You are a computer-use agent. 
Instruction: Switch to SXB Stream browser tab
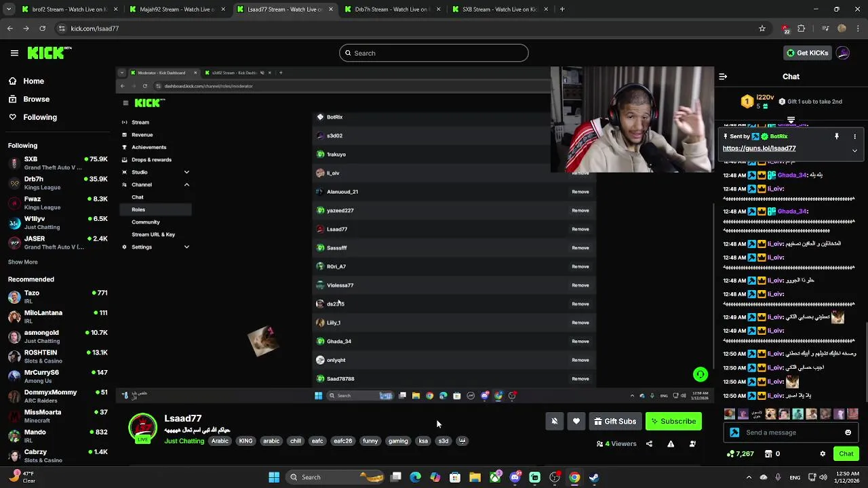click(x=500, y=9)
